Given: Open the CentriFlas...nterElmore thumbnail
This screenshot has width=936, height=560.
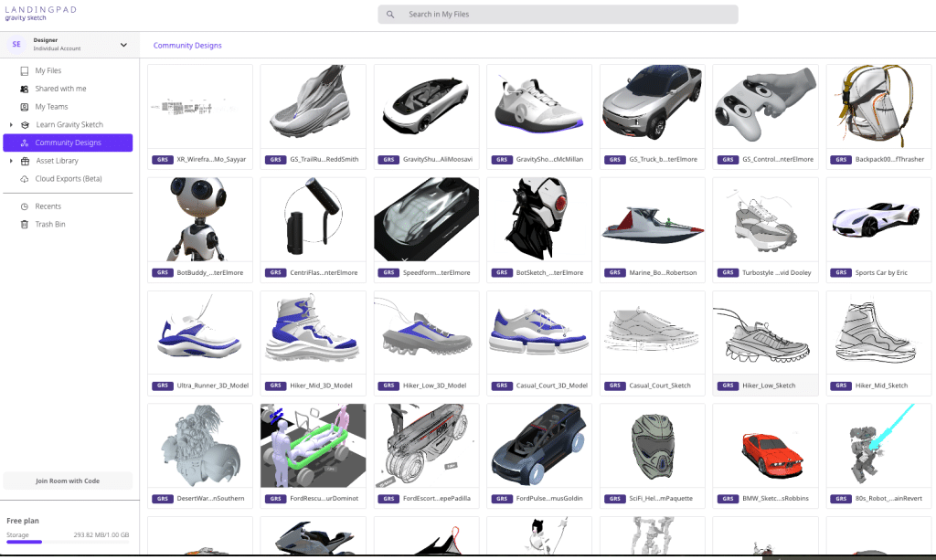Looking at the screenshot, I should point(313,219).
